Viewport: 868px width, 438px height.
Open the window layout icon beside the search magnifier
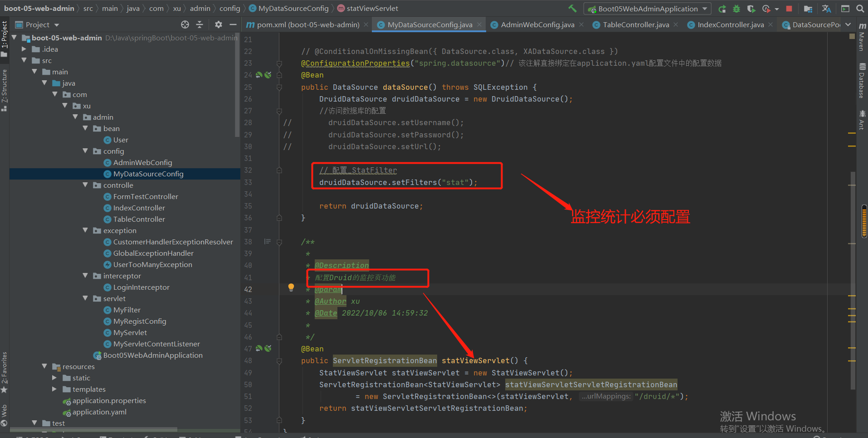845,9
